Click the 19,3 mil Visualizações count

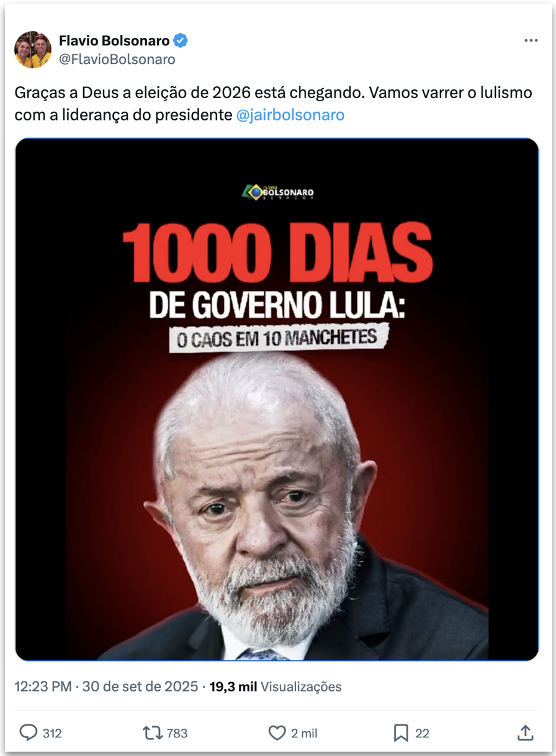274,686
